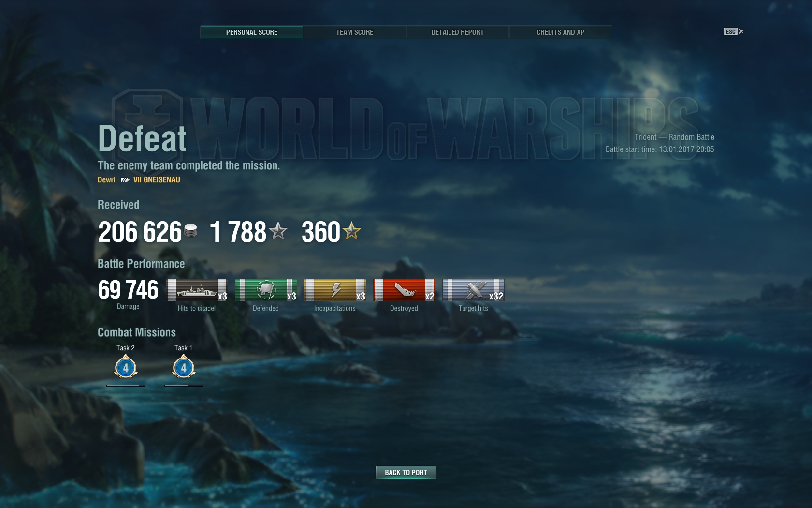Click the red Destroyed ribbon icon
This screenshot has height=508, width=812.
point(404,290)
